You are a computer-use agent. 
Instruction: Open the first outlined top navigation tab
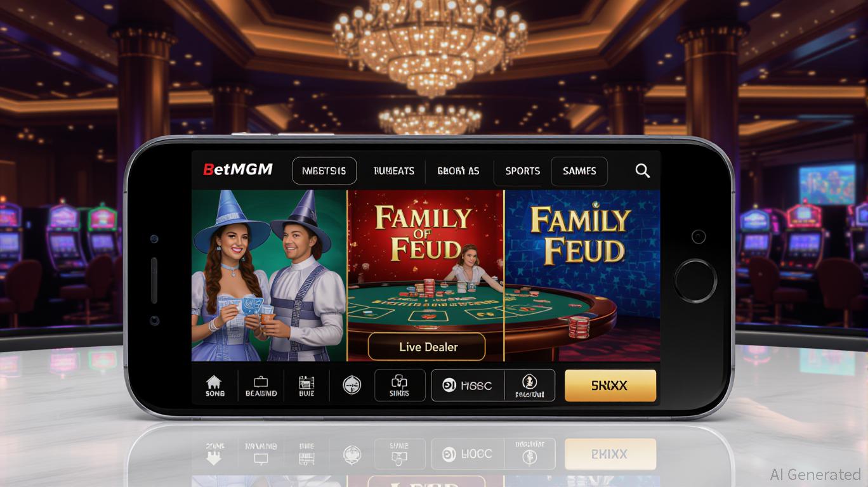[x=324, y=171]
